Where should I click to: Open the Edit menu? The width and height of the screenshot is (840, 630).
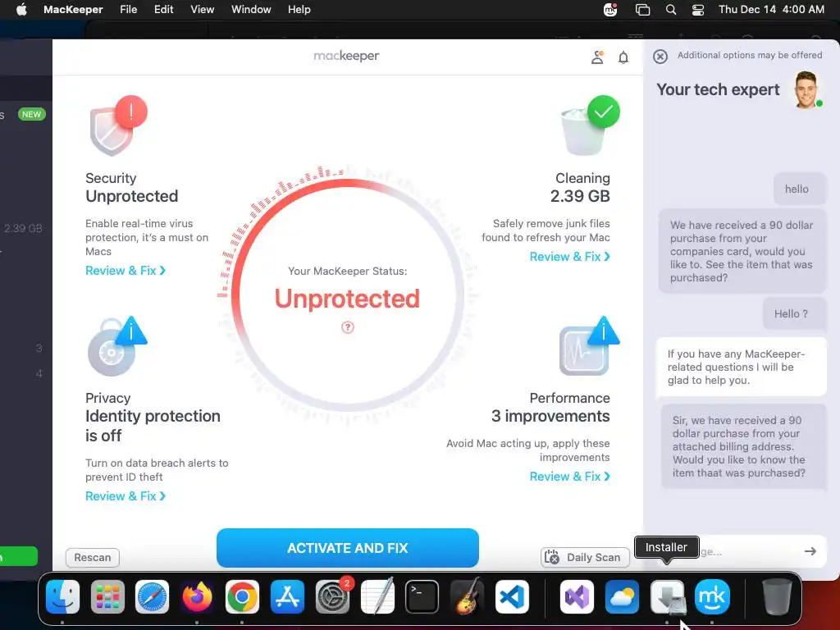click(163, 10)
